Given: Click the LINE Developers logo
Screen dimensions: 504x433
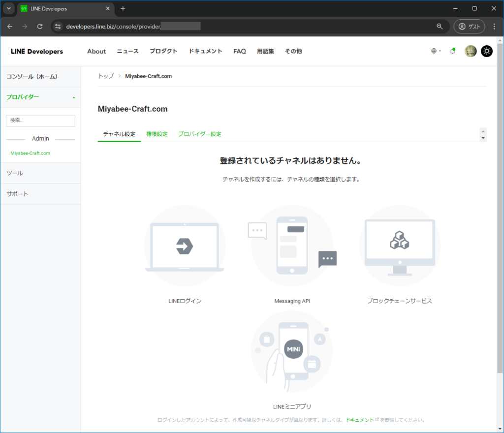Looking at the screenshot, I should (x=37, y=51).
